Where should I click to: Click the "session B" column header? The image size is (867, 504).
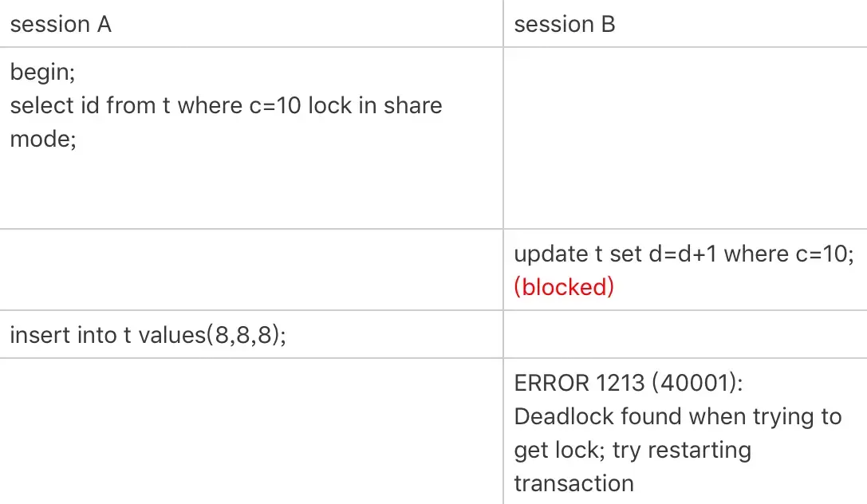565,25
